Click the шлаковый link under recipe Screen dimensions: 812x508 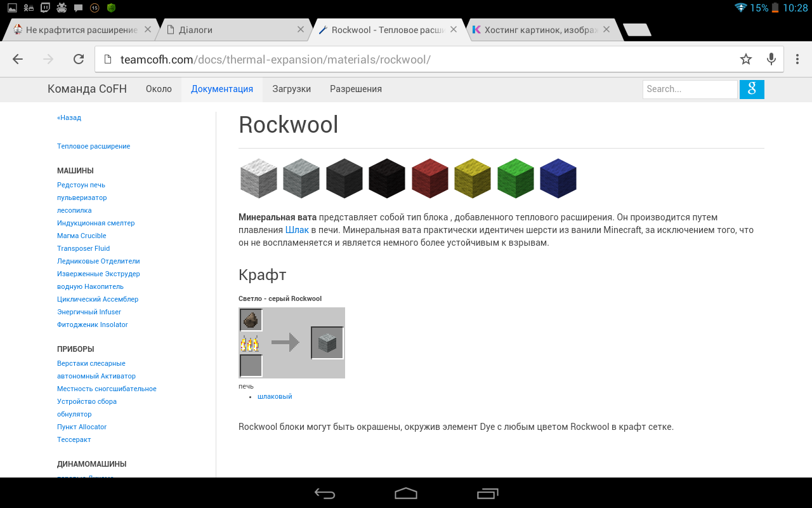point(275,396)
